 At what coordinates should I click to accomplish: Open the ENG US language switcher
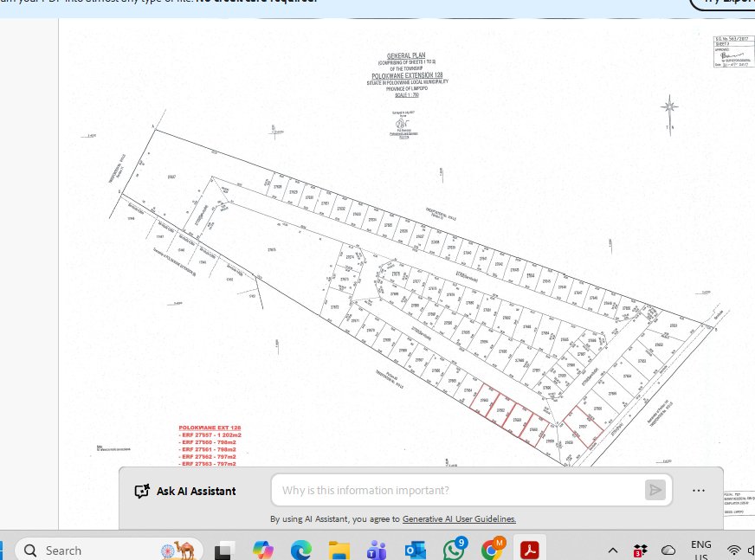[x=701, y=550]
